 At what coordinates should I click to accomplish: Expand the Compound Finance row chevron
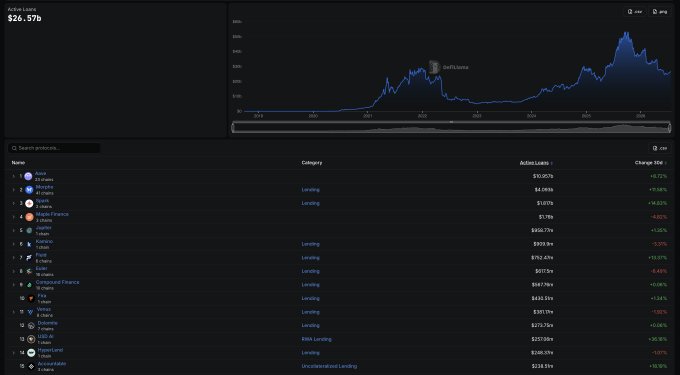point(13,285)
